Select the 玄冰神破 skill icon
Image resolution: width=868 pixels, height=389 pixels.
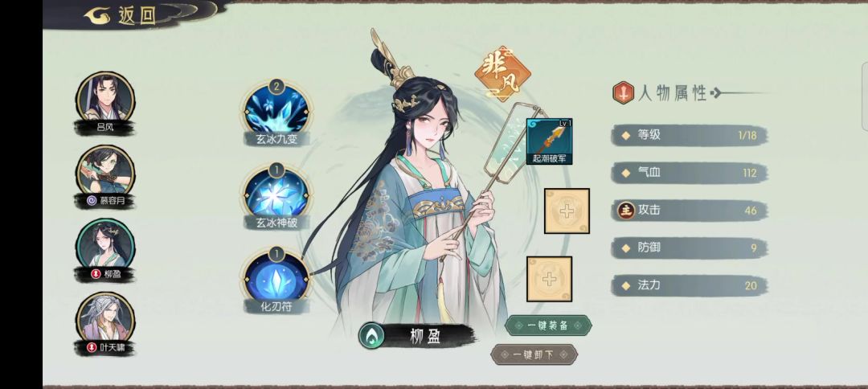pos(276,194)
